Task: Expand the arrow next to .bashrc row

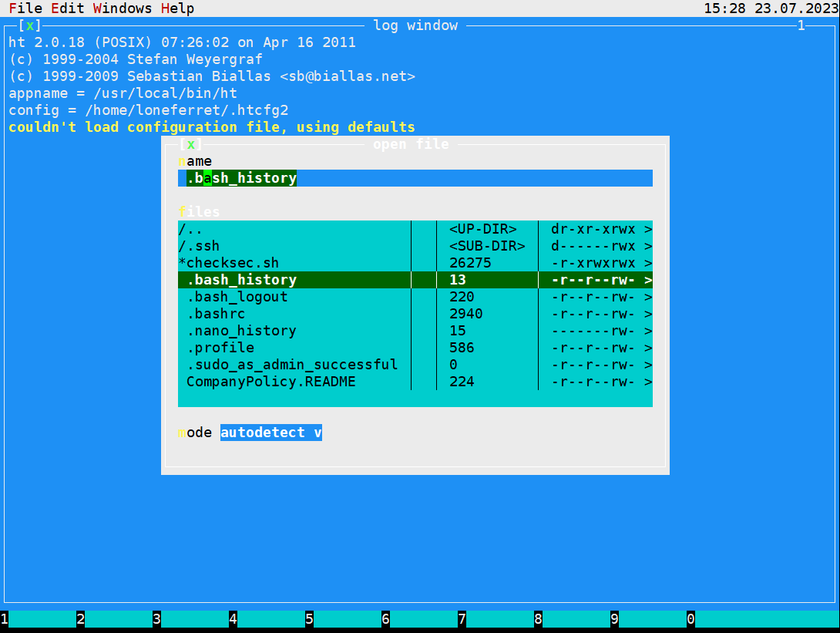Action: click(x=647, y=314)
